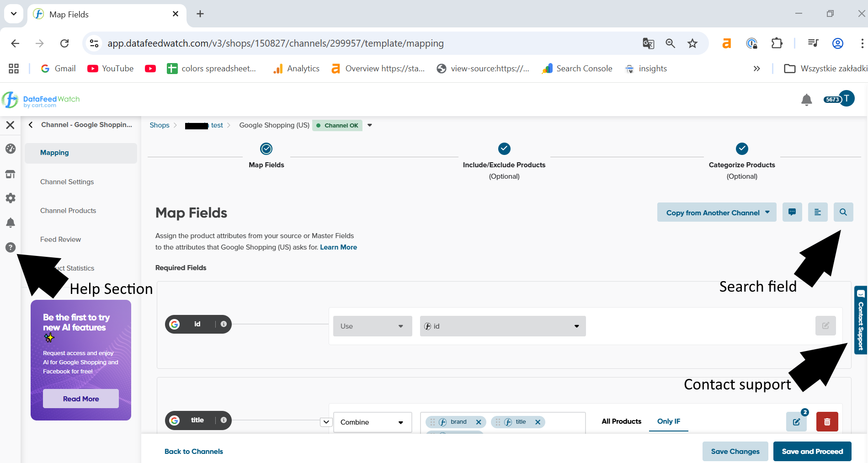Image resolution: width=868 pixels, height=463 pixels.
Task: Open the help question mark sidebar icon
Action: 11,247
